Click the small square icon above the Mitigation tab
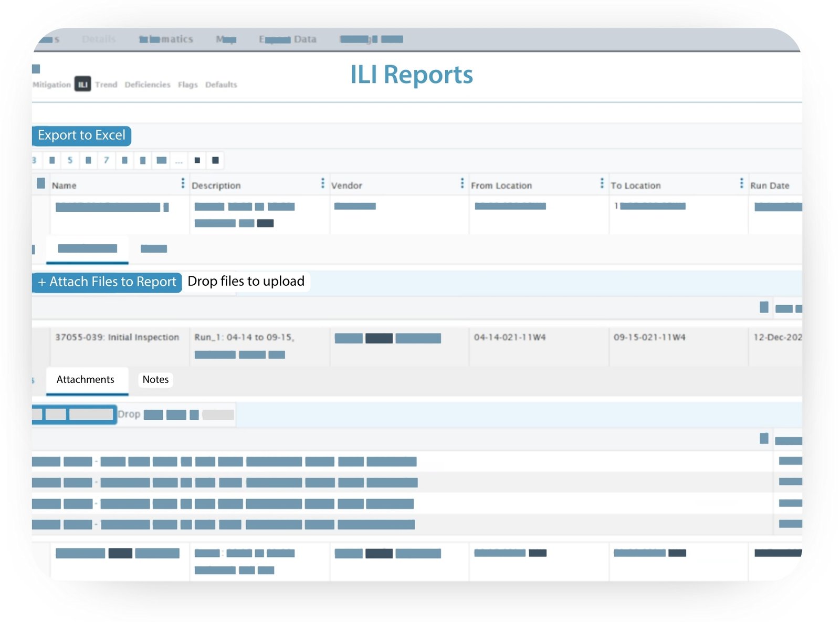This screenshot has height=622, width=840. coord(36,68)
